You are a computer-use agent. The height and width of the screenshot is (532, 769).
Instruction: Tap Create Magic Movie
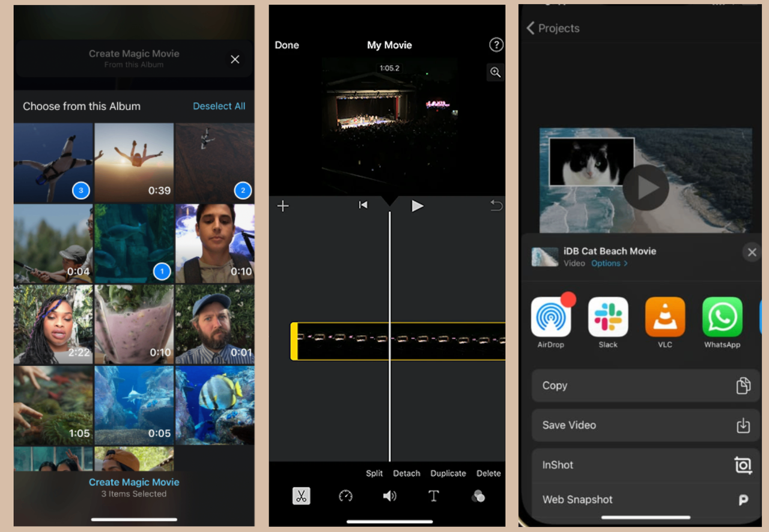[x=133, y=482]
